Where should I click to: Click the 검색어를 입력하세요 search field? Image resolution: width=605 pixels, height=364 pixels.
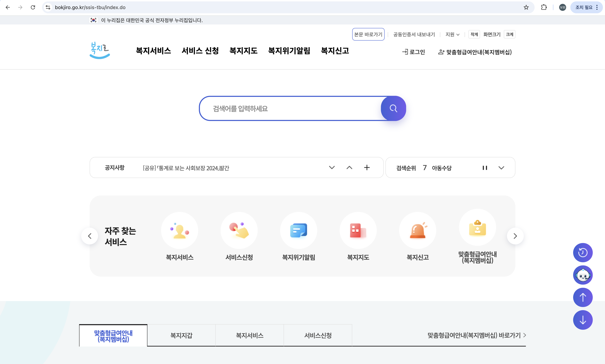tap(290, 108)
